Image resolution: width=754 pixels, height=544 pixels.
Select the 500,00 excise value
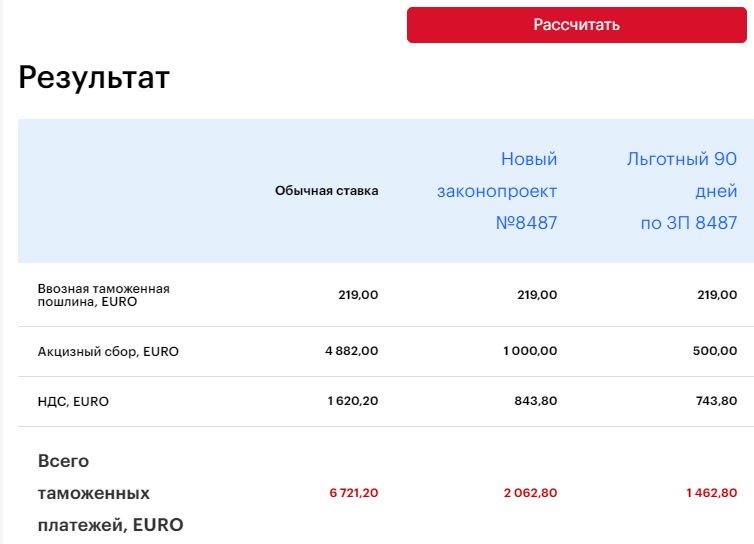(717, 351)
